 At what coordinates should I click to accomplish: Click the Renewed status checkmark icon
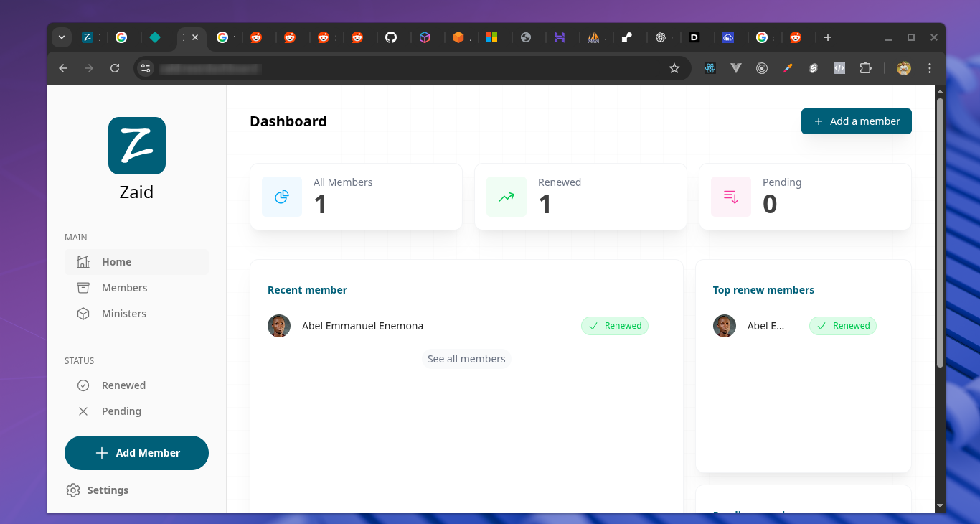point(83,385)
